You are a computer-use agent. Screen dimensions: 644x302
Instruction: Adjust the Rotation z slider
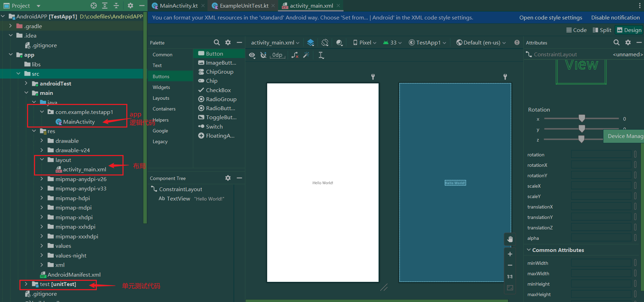pos(581,139)
